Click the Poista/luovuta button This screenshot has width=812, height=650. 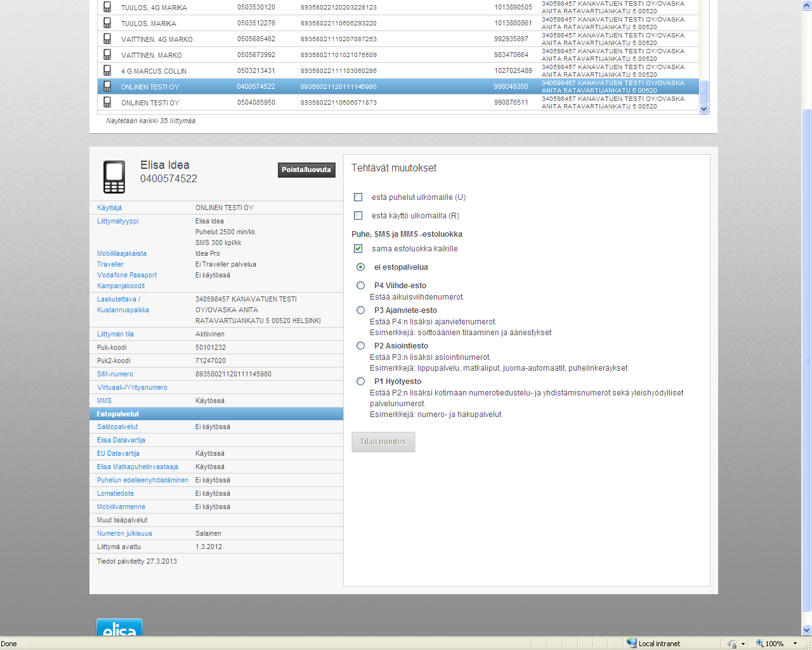pos(306,170)
